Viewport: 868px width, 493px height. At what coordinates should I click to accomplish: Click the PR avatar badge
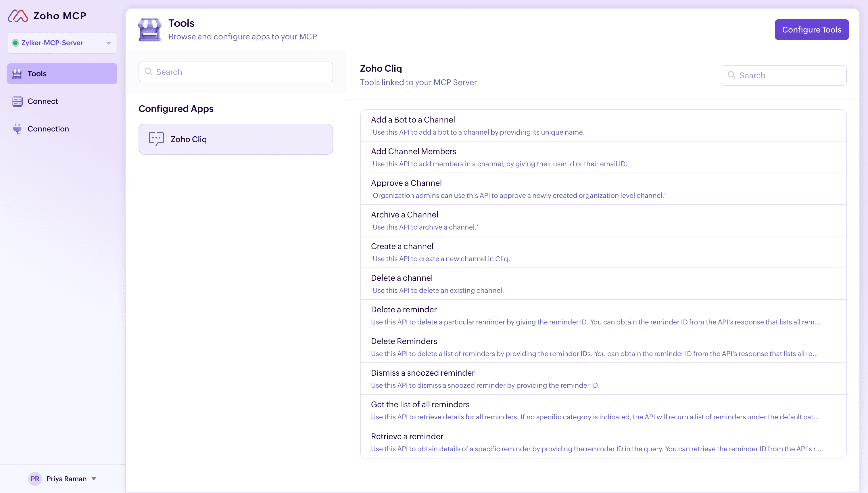click(35, 478)
